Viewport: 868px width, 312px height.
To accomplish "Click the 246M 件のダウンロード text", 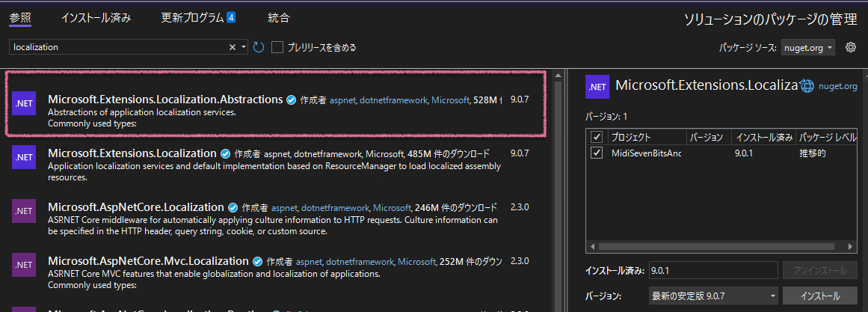I will [455, 208].
